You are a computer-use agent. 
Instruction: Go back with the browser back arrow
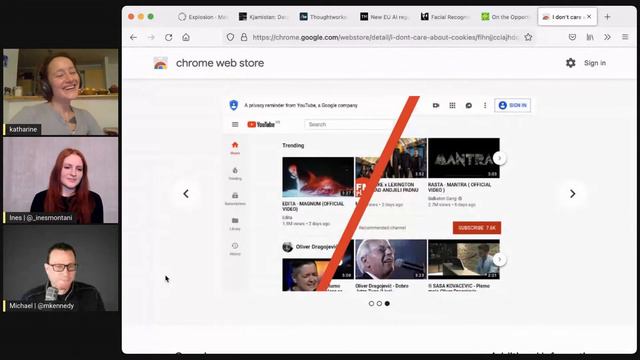[x=133, y=37]
